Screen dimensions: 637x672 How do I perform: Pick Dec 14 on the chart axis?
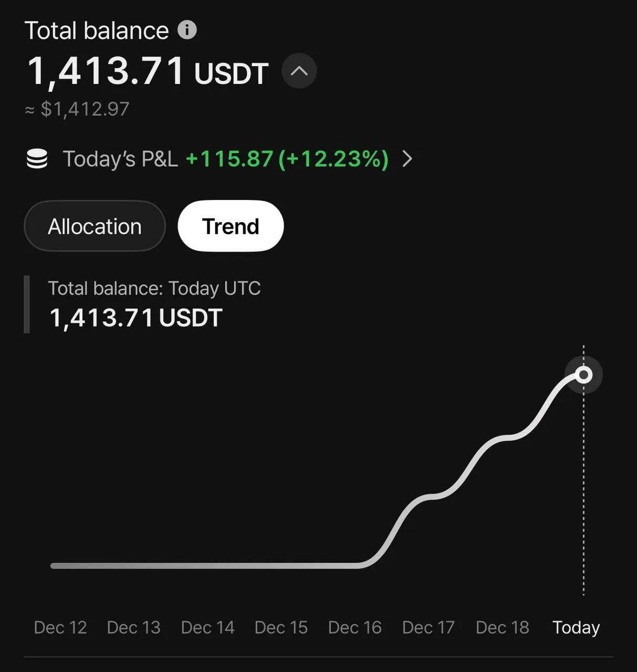[x=207, y=627]
